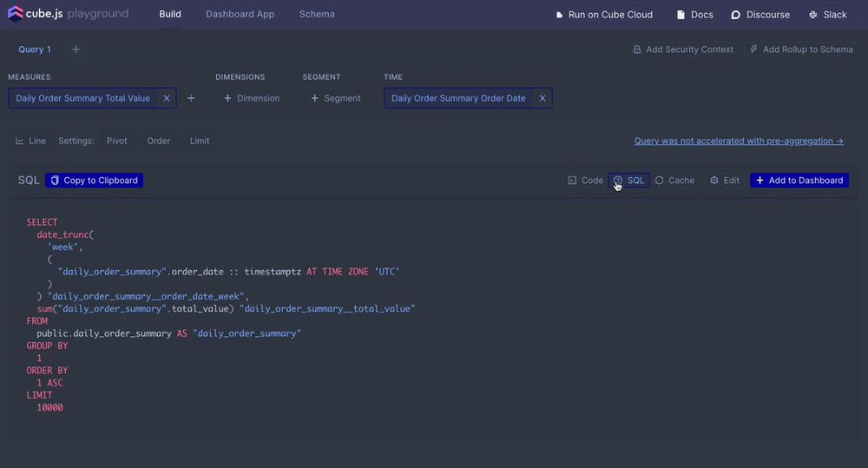
Task: Click the 'week' text in SQL
Action: [64, 247]
